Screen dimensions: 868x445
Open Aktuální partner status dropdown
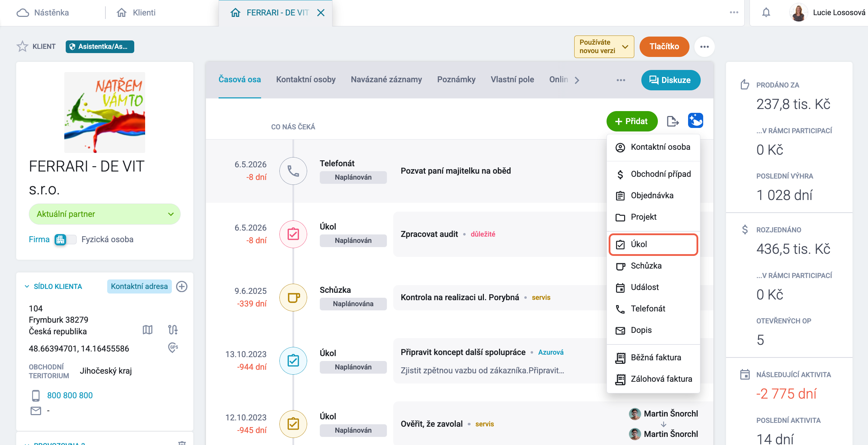point(105,214)
